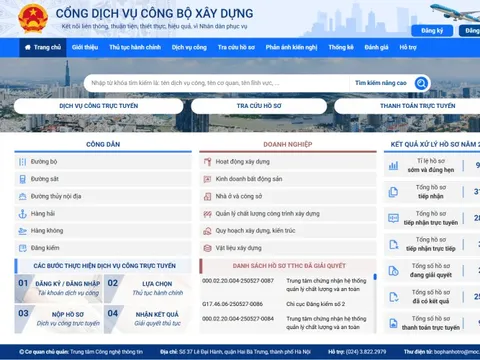
Task: Click the file icon for thanh toán trực tuyến
Action: 393,323
